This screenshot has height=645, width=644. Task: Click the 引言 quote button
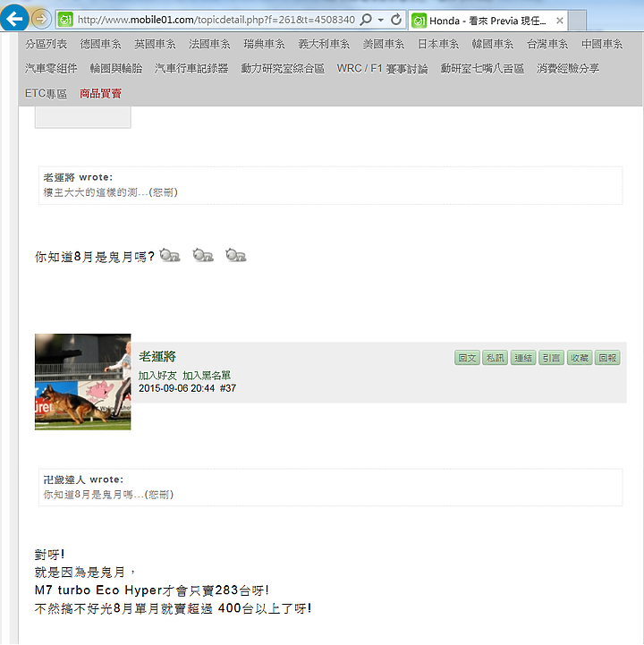(x=551, y=358)
